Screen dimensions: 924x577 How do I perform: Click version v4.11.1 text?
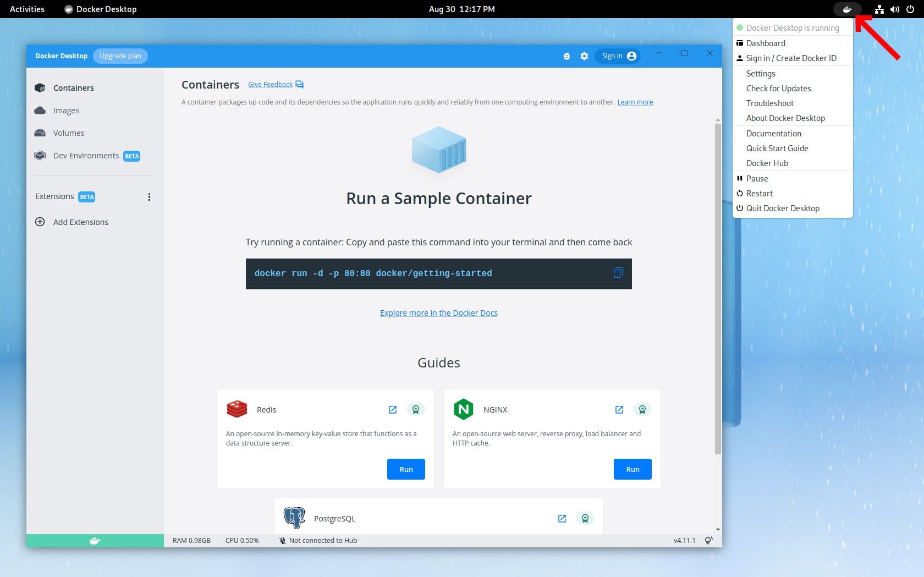(x=684, y=541)
